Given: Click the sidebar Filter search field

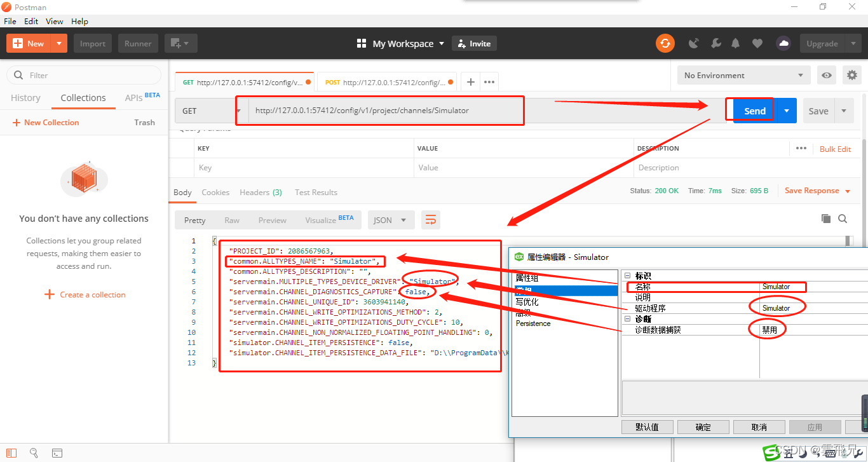Looking at the screenshot, I should click(x=84, y=75).
